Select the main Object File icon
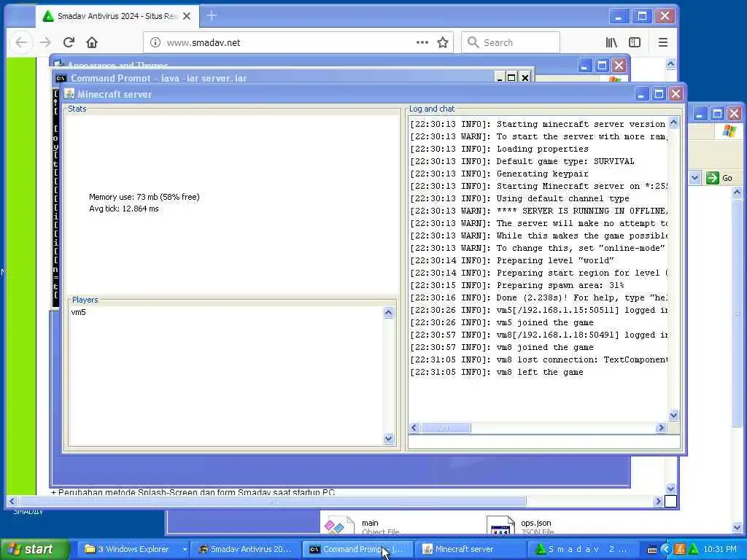 click(x=339, y=526)
